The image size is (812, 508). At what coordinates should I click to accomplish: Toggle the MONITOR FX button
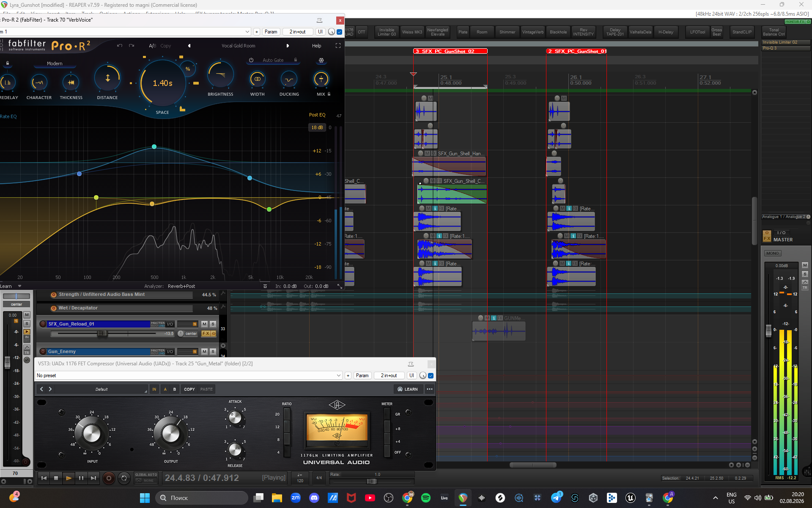795,21
